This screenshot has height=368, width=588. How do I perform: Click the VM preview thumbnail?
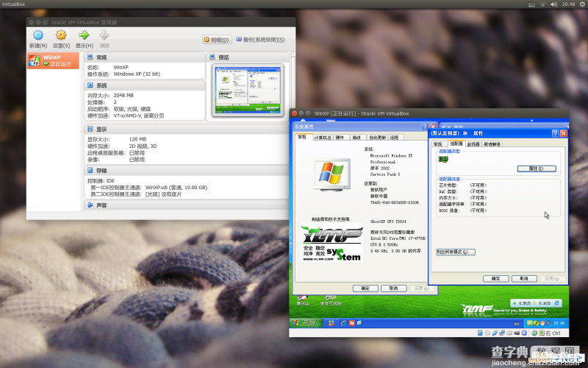point(248,90)
